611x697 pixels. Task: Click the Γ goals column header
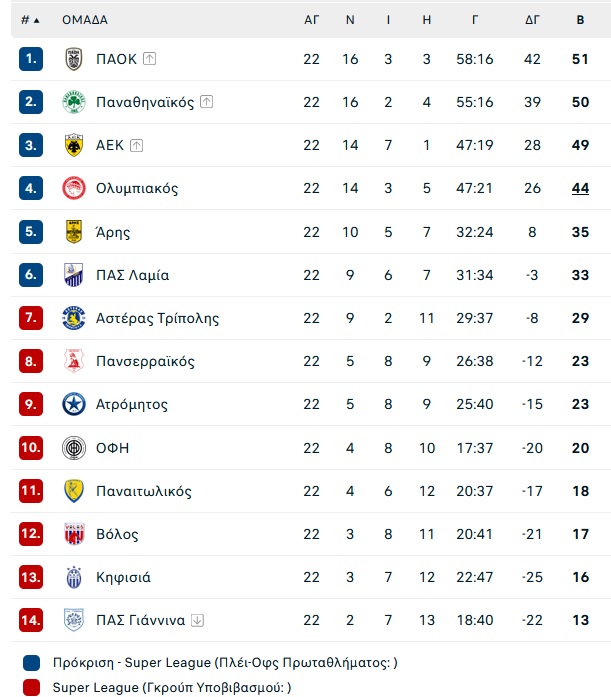click(x=475, y=20)
